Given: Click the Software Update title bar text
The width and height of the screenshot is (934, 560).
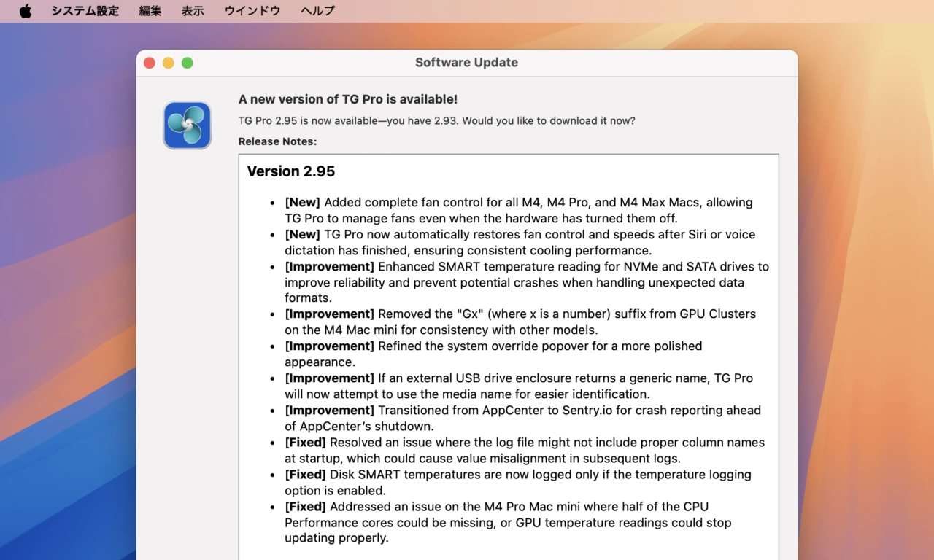Looking at the screenshot, I should point(466,63).
